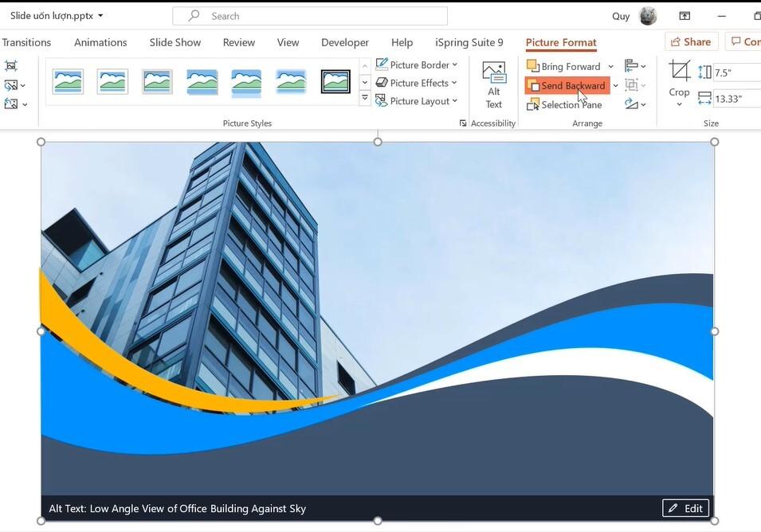Screen dimensions: 761x532
Task: Apply the fourth picture style thumbnail
Action: point(202,81)
